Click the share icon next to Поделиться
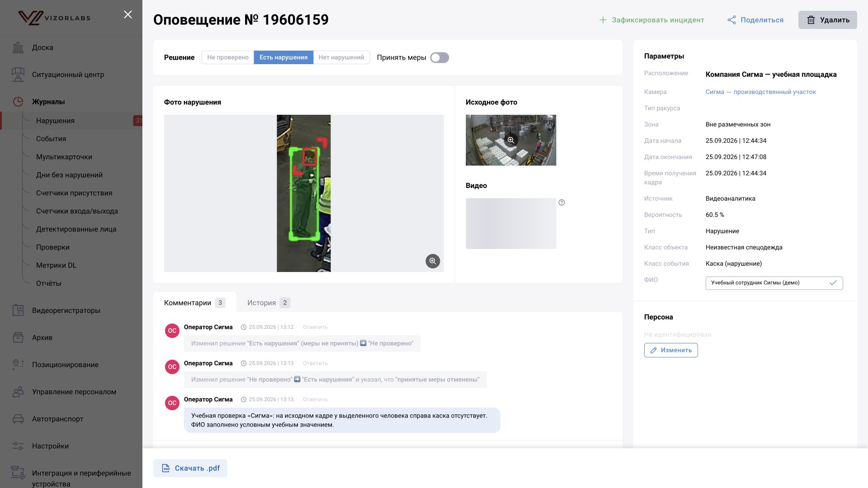This screenshot has height=488, width=868. (x=731, y=20)
